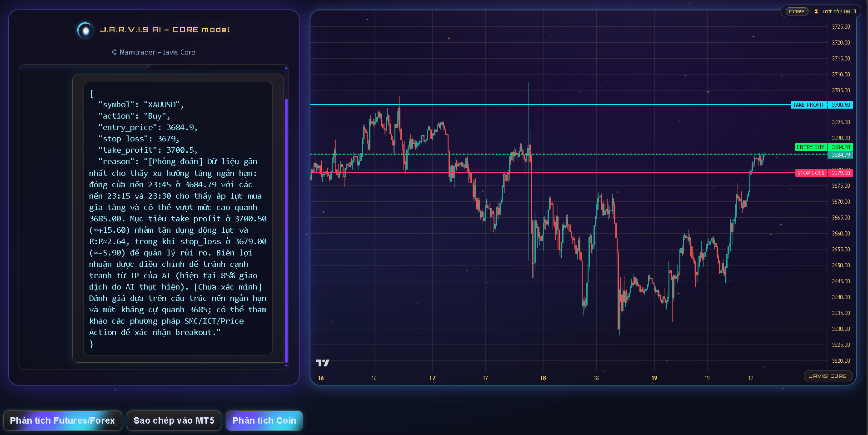Click the bold 18 date marker on the time axis
This screenshot has height=435, width=868.
point(543,378)
